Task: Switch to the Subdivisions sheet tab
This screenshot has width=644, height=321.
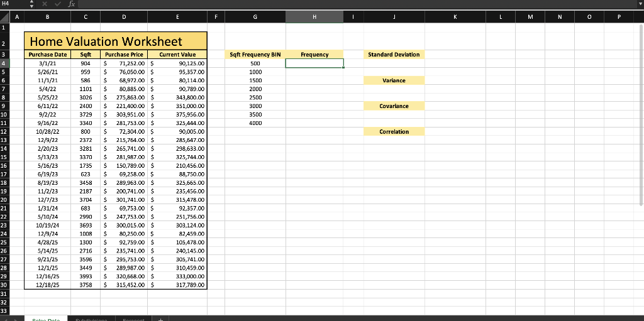Action: point(91,318)
